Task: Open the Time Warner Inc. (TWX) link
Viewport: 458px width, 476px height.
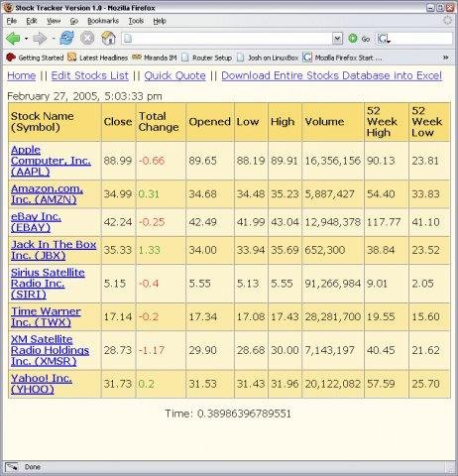Action: pyautogui.click(x=46, y=316)
